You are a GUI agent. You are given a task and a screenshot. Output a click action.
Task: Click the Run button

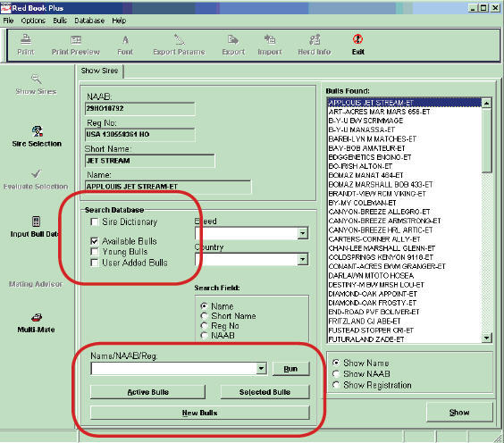tap(291, 369)
